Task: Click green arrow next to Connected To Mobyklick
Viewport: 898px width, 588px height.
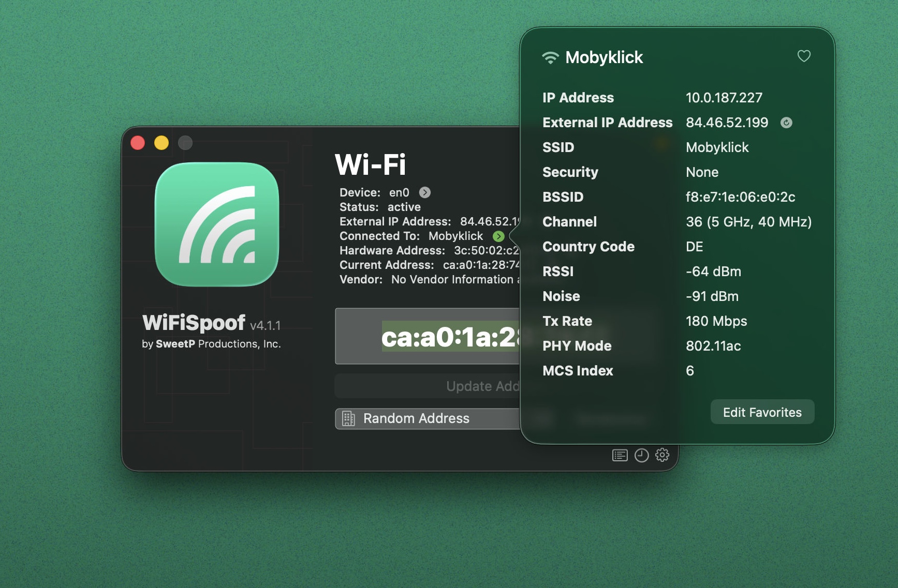Action: [498, 236]
